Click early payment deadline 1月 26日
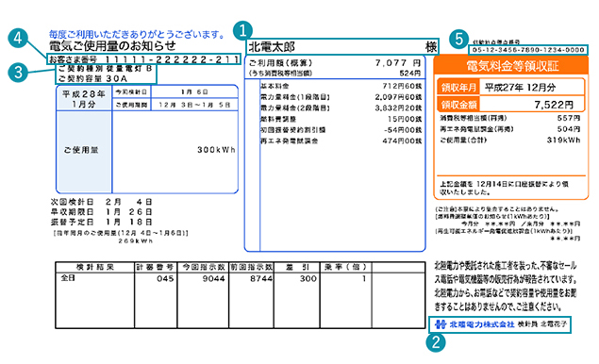 tap(128, 211)
